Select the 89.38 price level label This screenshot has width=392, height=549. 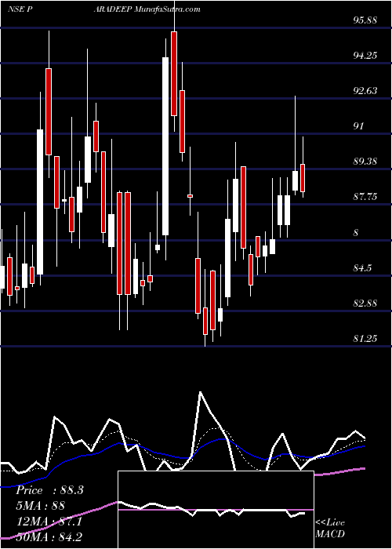point(365,162)
